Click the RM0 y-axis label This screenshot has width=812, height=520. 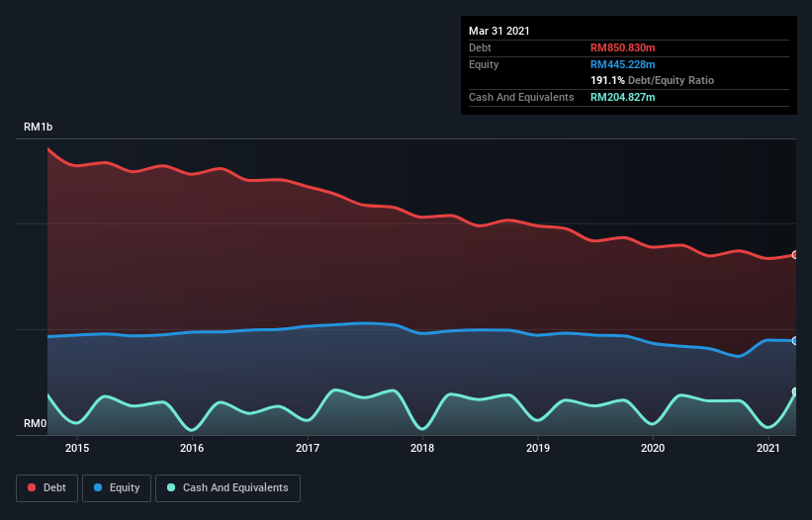pos(36,424)
